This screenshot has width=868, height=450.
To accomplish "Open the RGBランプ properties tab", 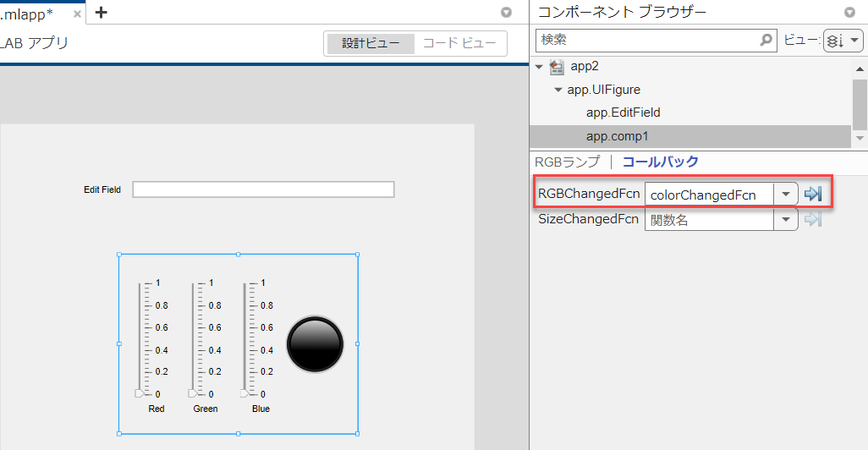I will click(x=567, y=162).
